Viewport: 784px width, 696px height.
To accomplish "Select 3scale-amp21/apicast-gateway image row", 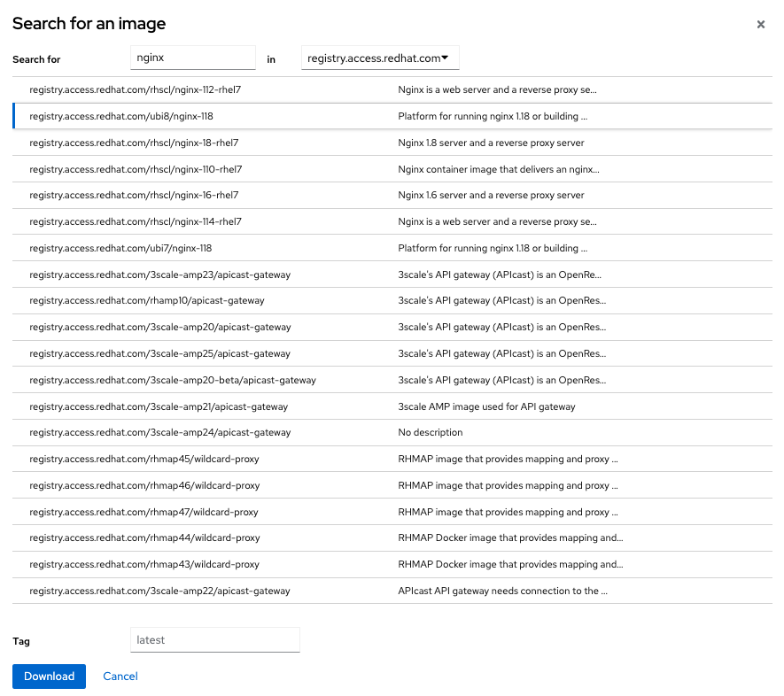I will 392,406.
